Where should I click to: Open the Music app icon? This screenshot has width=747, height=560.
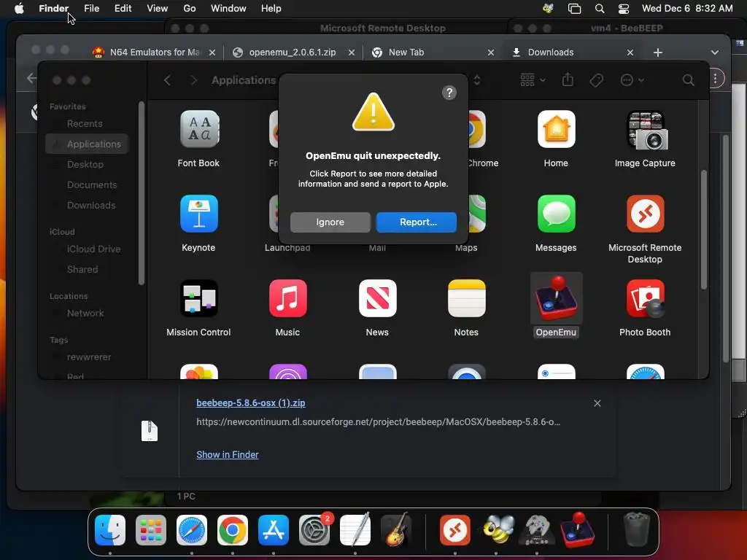[287, 298]
